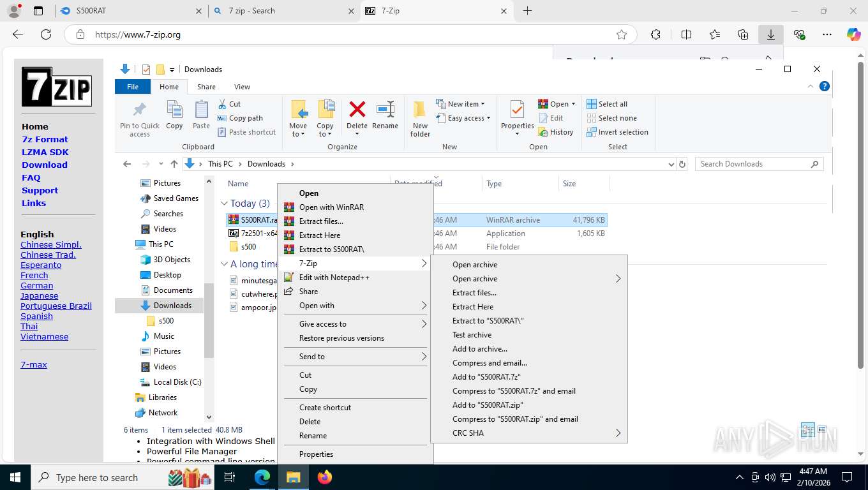Switch to large icons view toggle
The width and height of the screenshot is (868, 490).
click(822, 430)
